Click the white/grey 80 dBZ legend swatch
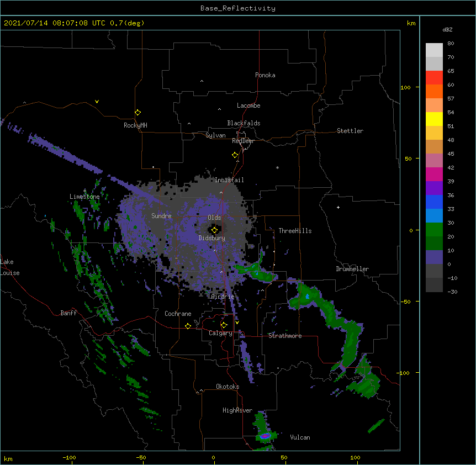 tap(434, 50)
